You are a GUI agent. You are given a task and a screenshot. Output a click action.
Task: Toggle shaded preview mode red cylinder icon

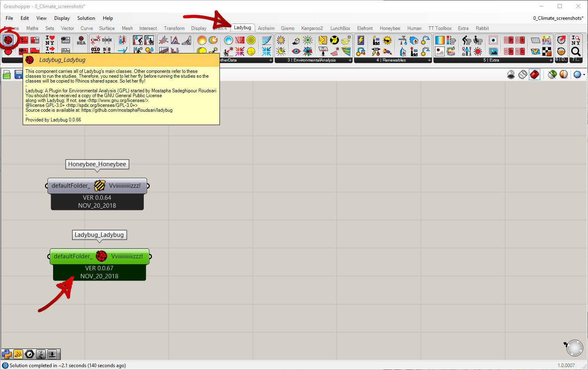click(535, 74)
